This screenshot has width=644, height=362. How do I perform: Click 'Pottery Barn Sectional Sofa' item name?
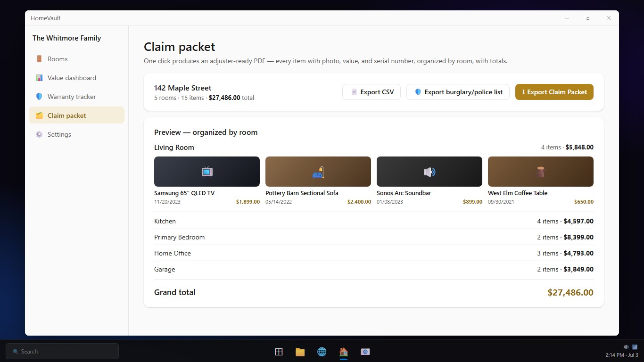pyautogui.click(x=302, y=193)
